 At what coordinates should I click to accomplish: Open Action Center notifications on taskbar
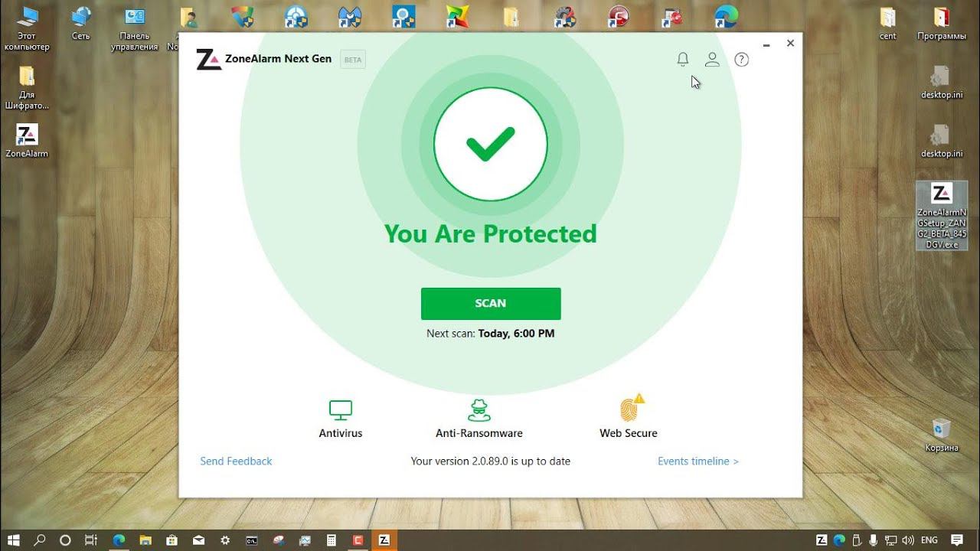click(x=956, y=540)
